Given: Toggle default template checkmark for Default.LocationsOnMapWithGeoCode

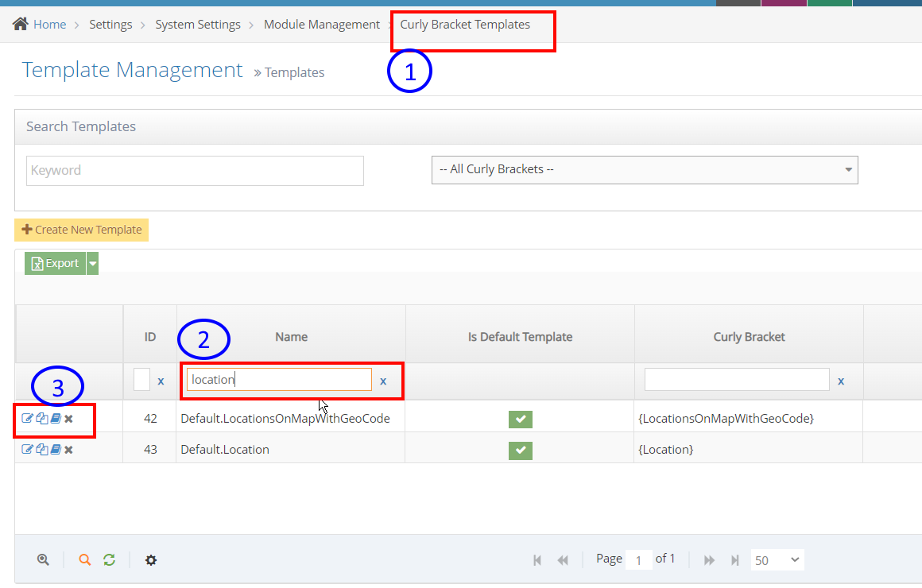Looking at the screenshot, I should pos(521,419).
